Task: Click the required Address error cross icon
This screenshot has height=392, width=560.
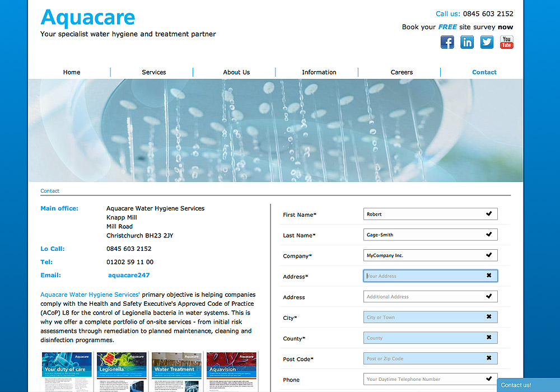Action: click(489, 276)
